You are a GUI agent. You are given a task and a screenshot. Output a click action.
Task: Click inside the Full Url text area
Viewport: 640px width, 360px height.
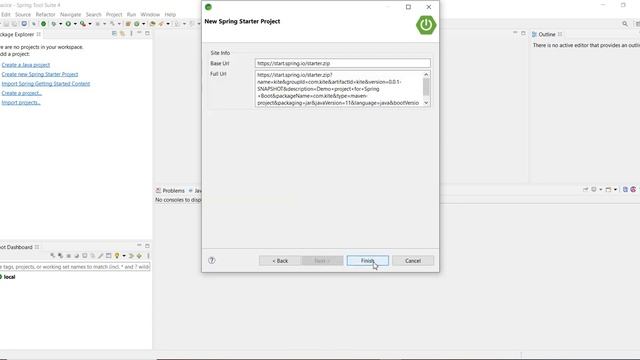(x=339, y=89)
